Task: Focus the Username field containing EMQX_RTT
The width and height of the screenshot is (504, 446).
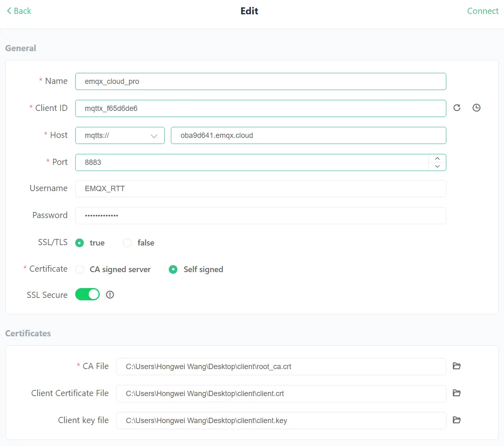Action: tap(260, 189)
